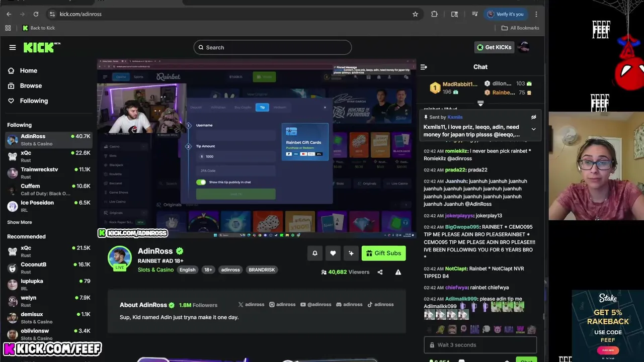Open oblivionsw recommended channel
This screenshot has width=644, height=362.
[49, 334]
